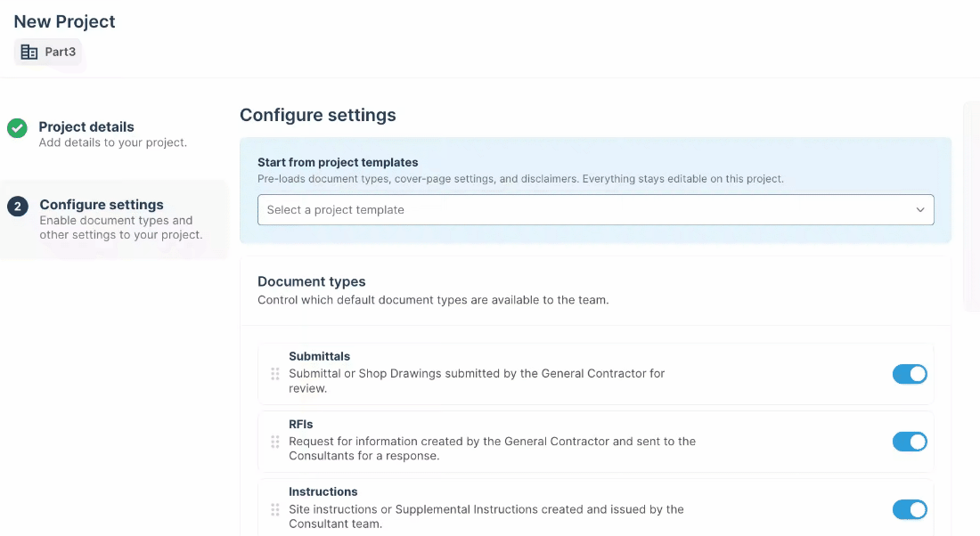This screenshot has height=536, width=980.
Task: Click the Instructions drag handle icon
Action: [x=275, y=510]
